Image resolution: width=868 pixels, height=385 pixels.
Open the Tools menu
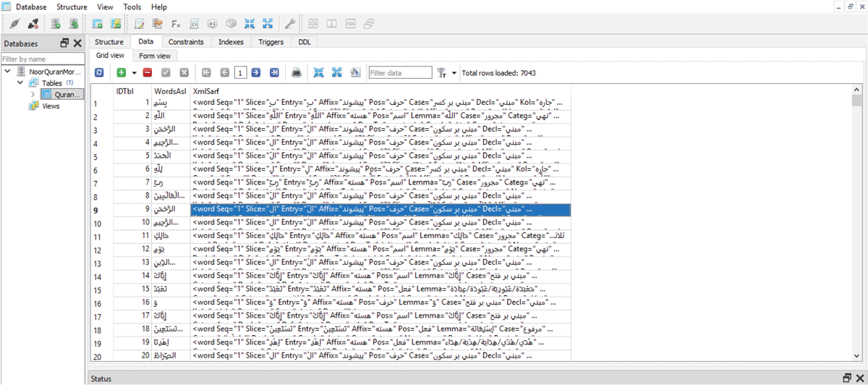(132, 7)
